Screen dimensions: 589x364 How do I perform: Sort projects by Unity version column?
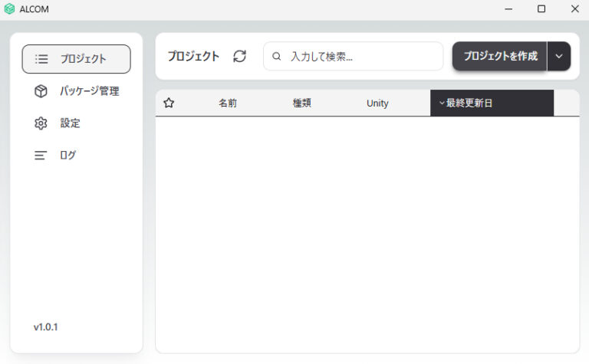(377, 103)
